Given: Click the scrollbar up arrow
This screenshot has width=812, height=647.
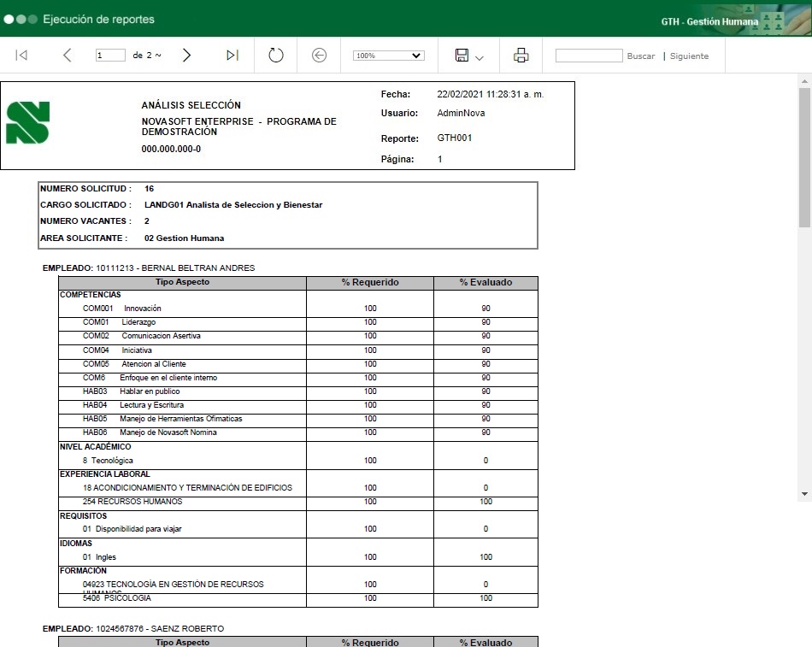Looking at the screenshot, I should point(804,80).
